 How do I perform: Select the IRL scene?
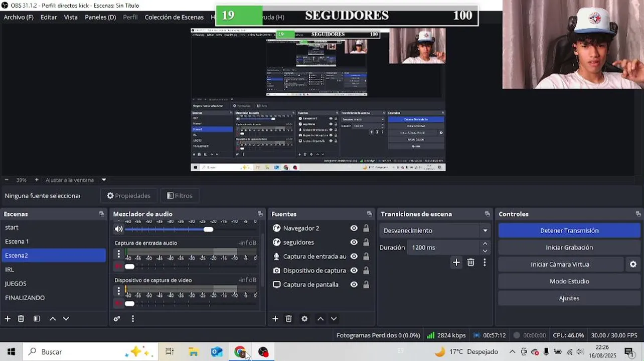(x=53, y=269)
